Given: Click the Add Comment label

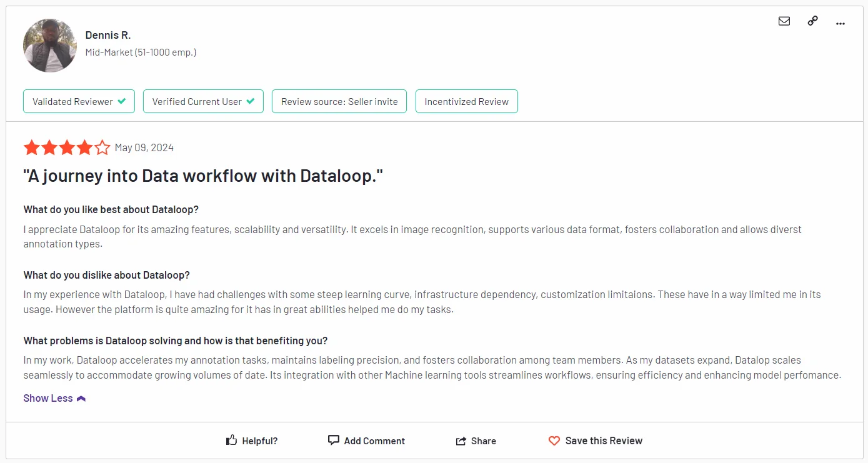Looking at the screenshot, I should (374, 441).
